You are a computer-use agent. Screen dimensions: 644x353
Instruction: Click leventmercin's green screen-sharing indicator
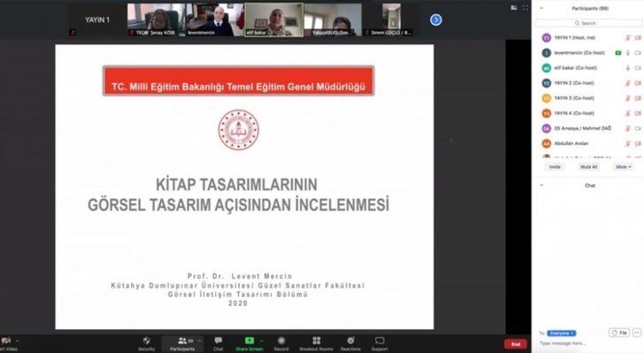pyautogui.click(x=618, y=53)
